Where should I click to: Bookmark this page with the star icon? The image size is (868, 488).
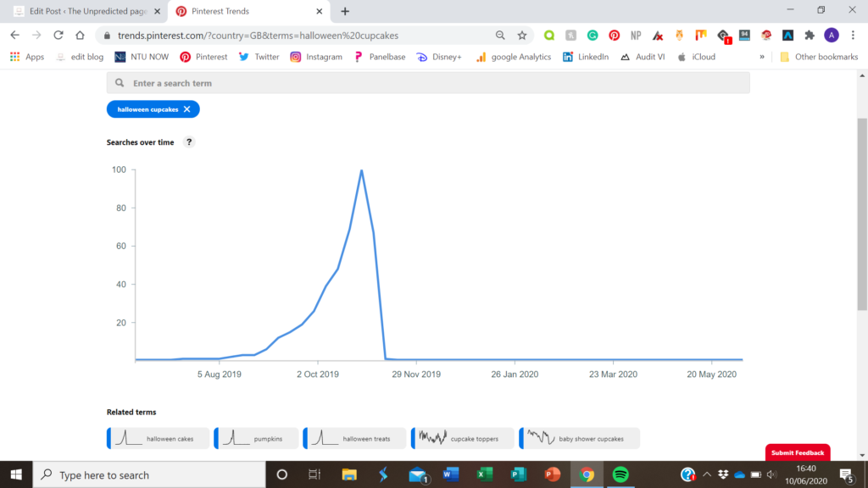pos(520,35)
